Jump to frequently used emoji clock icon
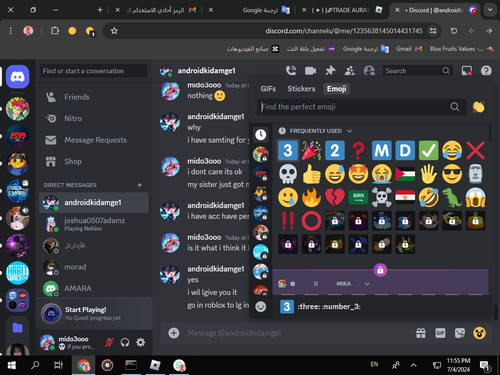Image resolution: width=500 pixels, height=375 pixels. (261, 134)
